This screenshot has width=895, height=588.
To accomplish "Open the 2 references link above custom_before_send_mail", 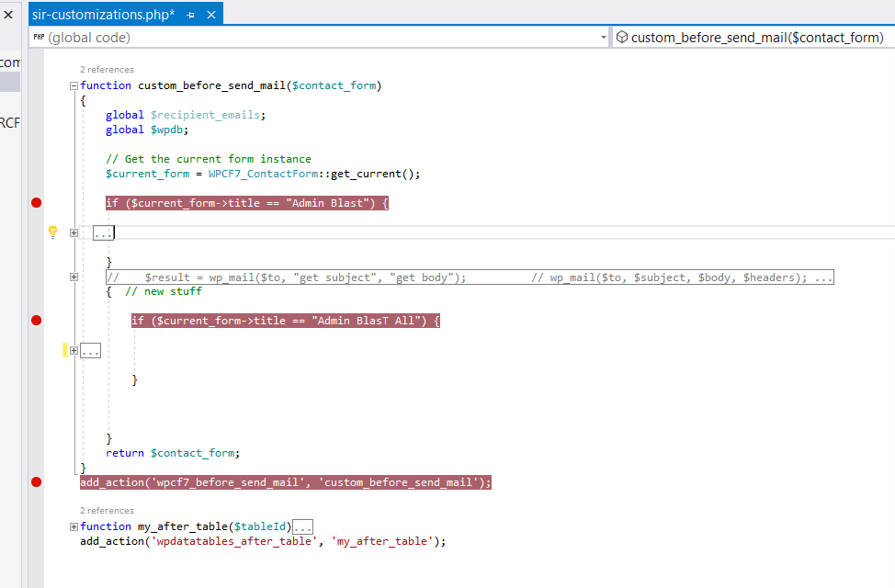I will pos(107,70).
